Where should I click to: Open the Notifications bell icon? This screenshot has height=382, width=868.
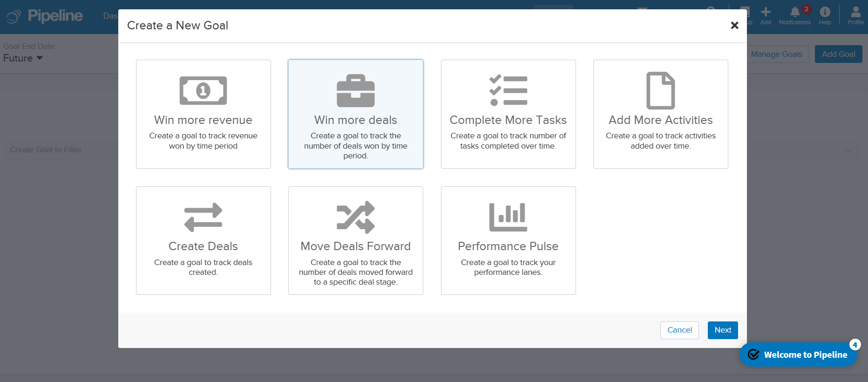pos(795,14)
